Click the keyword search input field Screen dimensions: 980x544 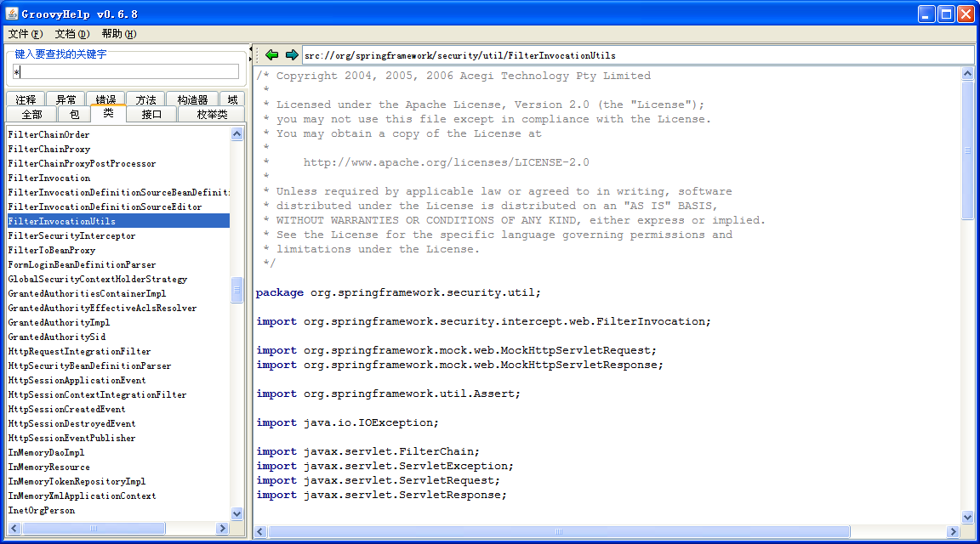tap(126, 71)
